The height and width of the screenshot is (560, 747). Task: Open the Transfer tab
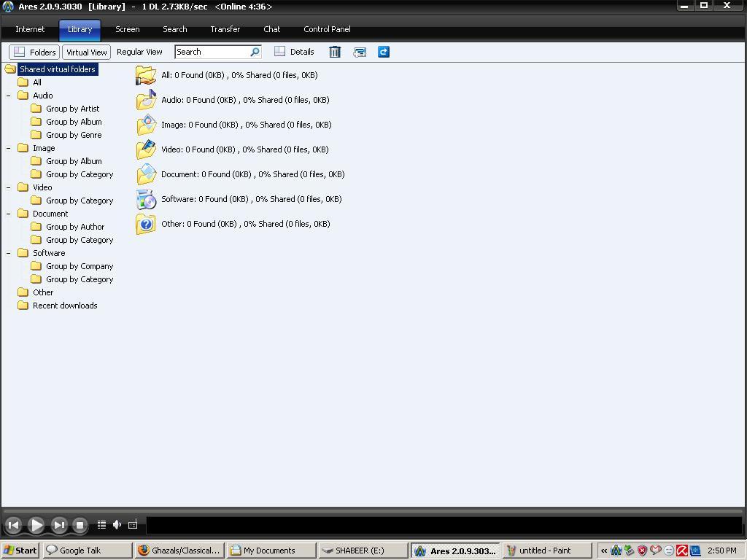[225, 29]
